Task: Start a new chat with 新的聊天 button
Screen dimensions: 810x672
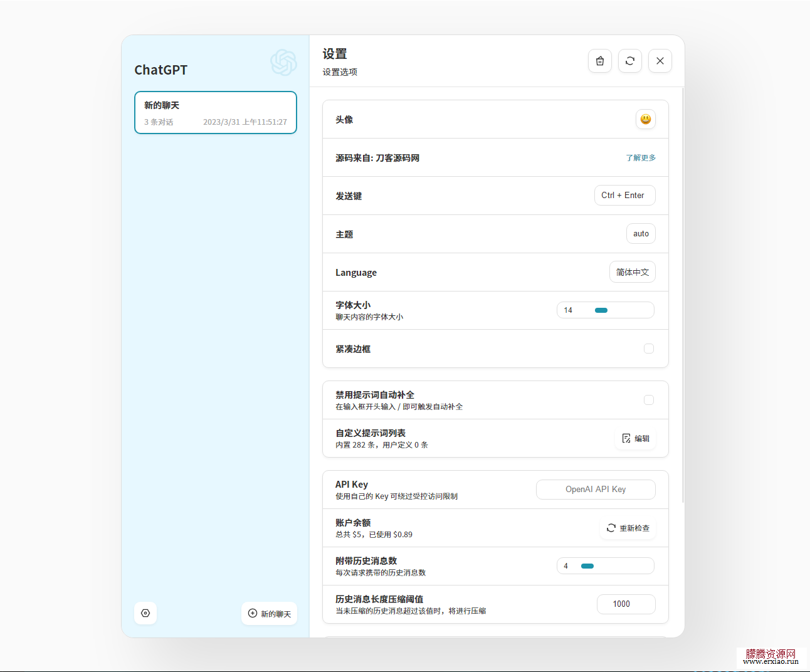Action: 270,613
